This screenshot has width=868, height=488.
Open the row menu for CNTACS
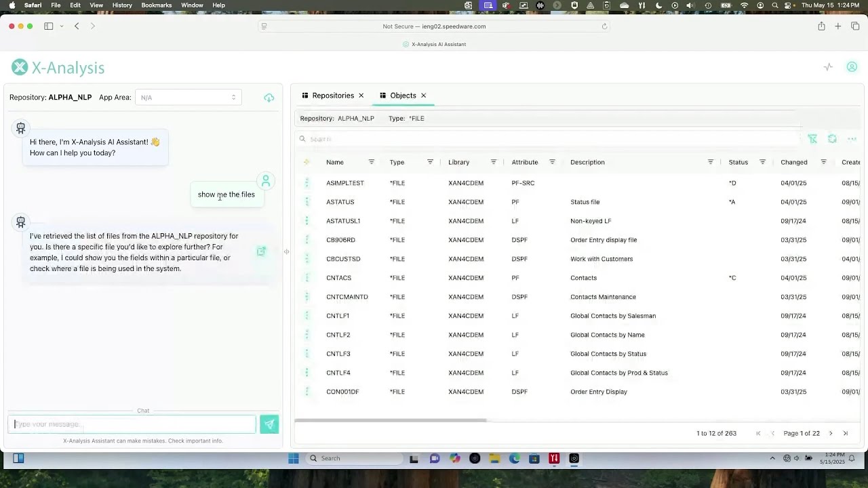coord(307,278)
